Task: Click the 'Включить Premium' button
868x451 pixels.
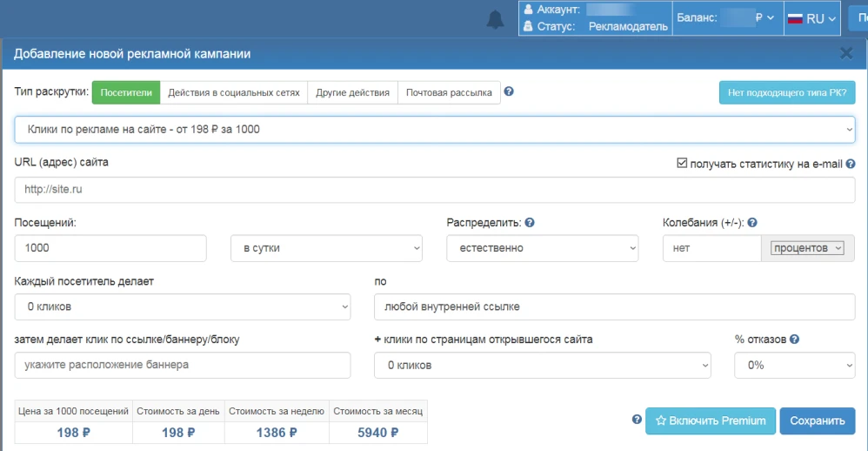Action: coord(711,421)
